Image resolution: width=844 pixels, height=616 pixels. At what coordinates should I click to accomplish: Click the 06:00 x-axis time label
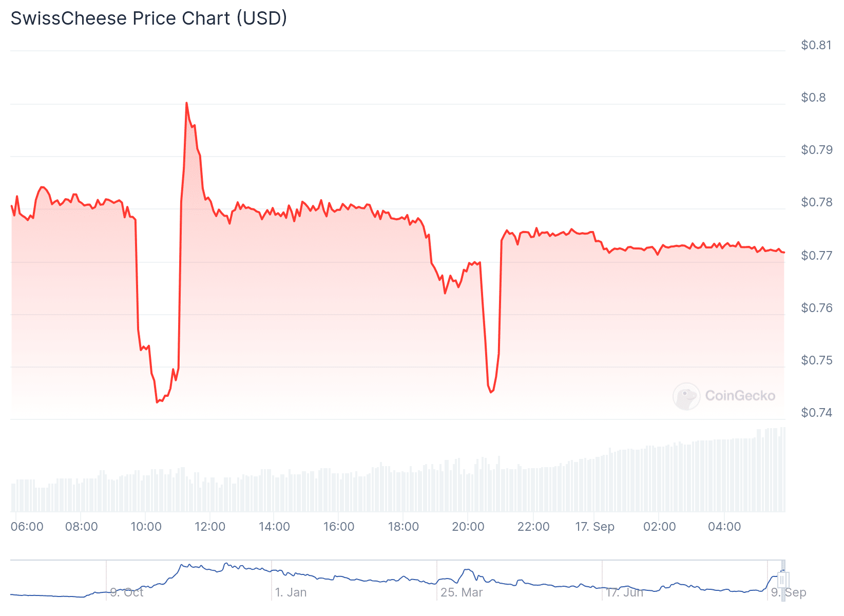click(27, 527)
